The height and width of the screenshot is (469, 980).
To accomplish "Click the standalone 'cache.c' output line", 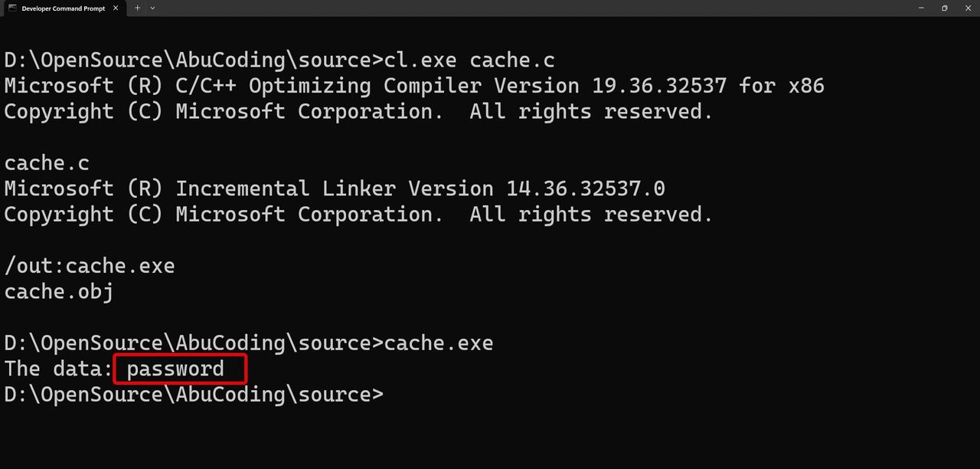I will click(x=47, y=163).
